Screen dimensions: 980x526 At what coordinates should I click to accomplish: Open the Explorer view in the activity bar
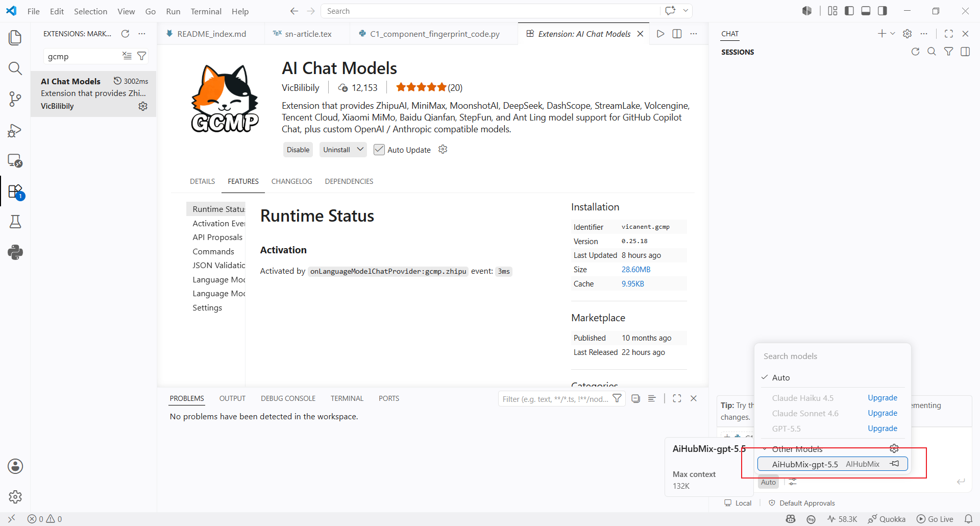pyautogui.click(x=15, y=37)
